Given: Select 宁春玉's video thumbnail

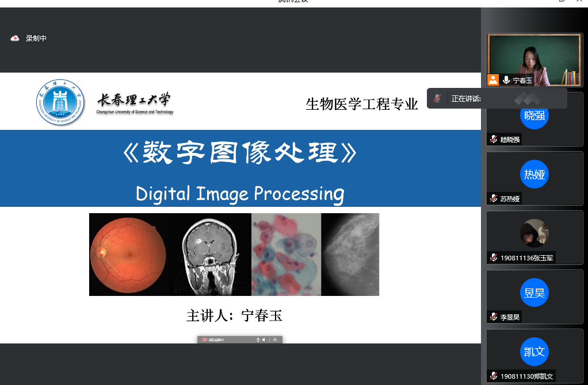Looking at the screenshot, I should tap(534, 60).
